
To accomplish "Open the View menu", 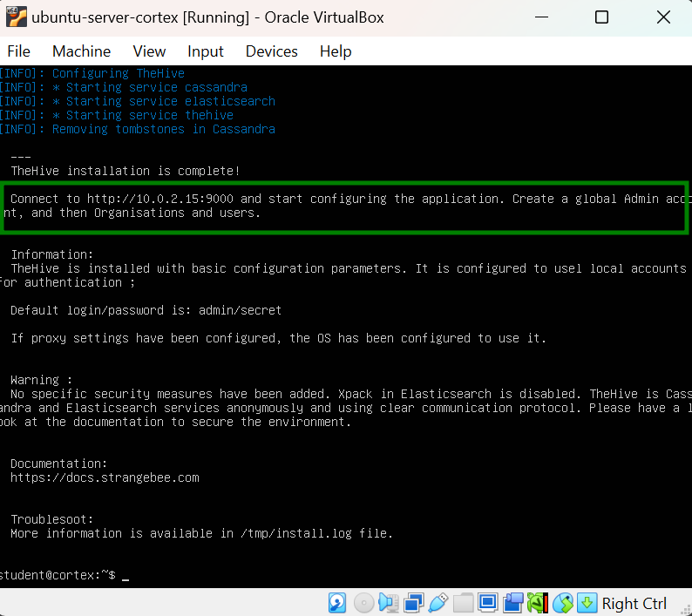I will click(x=149, y=51).
